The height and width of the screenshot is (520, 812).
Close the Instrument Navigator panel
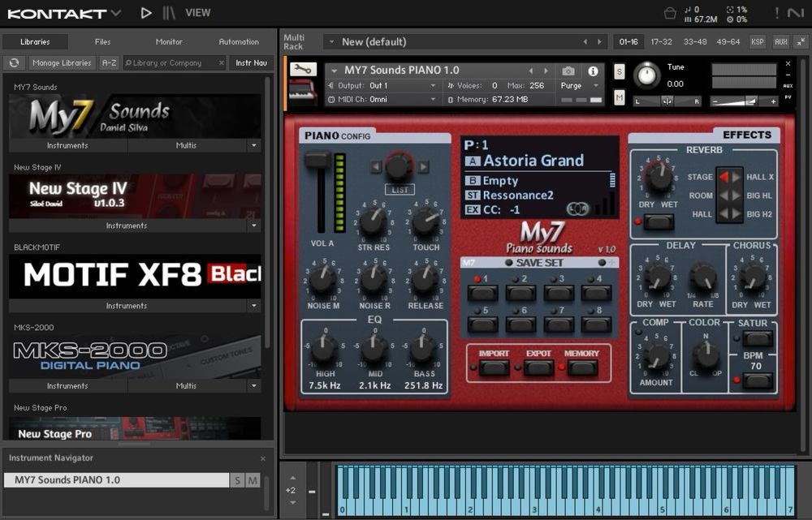tap(263, 458)
